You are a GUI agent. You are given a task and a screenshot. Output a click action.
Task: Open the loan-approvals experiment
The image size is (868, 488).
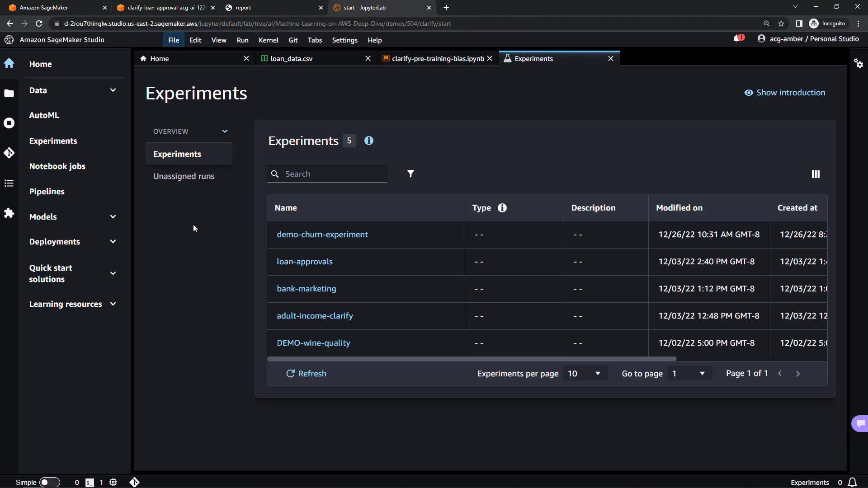coord(304,262)
